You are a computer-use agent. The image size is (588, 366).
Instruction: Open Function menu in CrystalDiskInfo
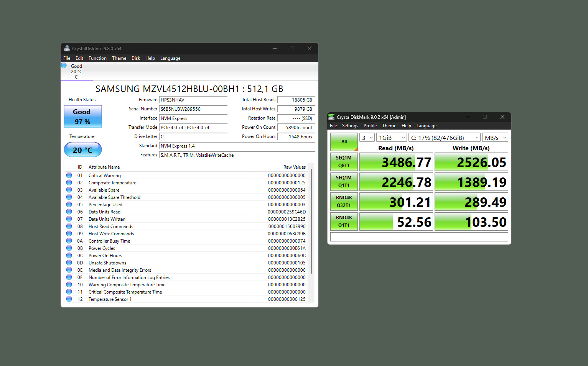97,58
